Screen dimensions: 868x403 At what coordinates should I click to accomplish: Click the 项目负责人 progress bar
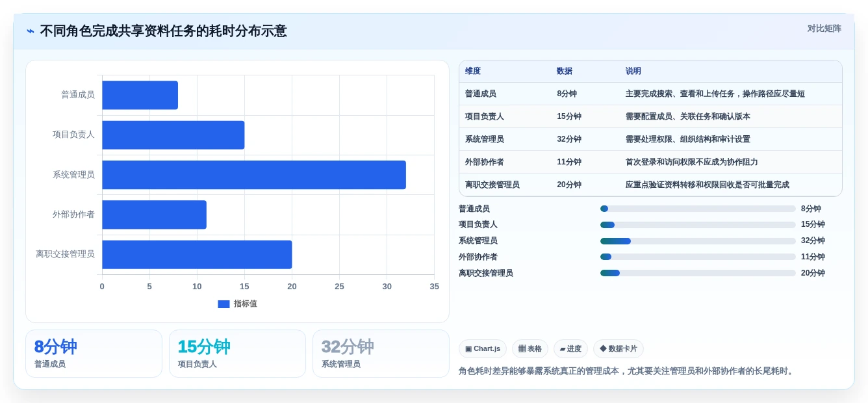pyautogui.click(x=698, y=225)
